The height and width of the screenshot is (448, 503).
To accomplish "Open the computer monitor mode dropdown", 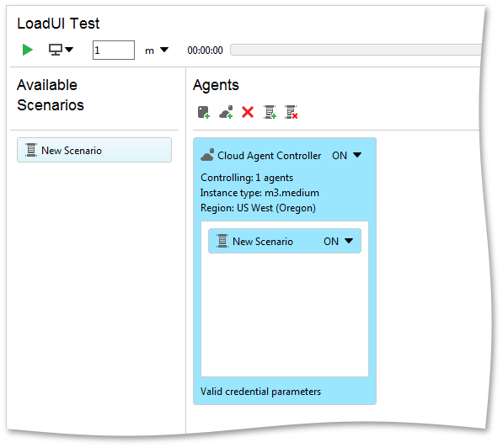I will tap(61, 50).
